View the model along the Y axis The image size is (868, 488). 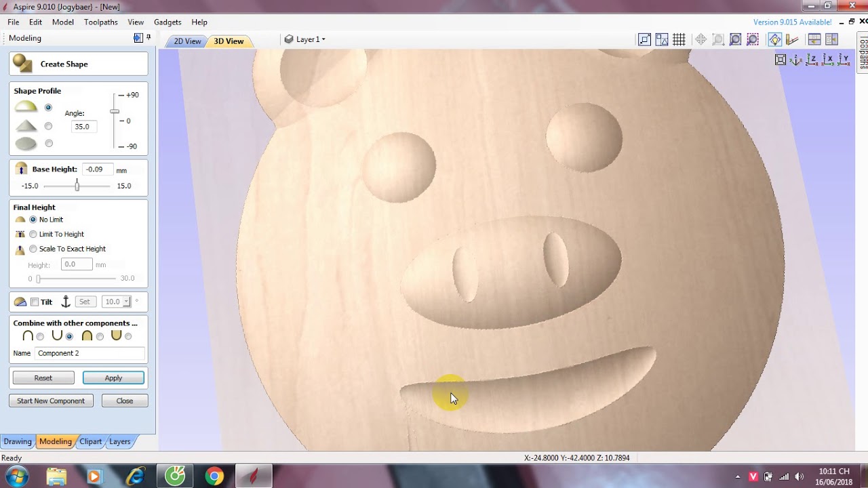(x=844, y=60)
